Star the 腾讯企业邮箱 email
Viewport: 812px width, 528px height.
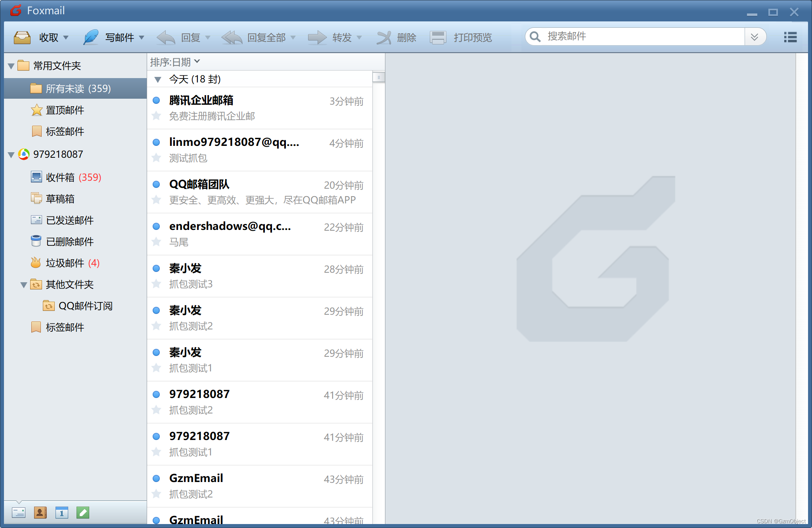point(157,116)
